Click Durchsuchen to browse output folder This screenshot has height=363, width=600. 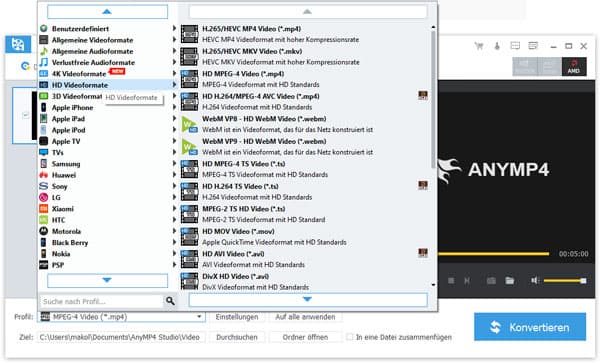click(x=237, y=337)
